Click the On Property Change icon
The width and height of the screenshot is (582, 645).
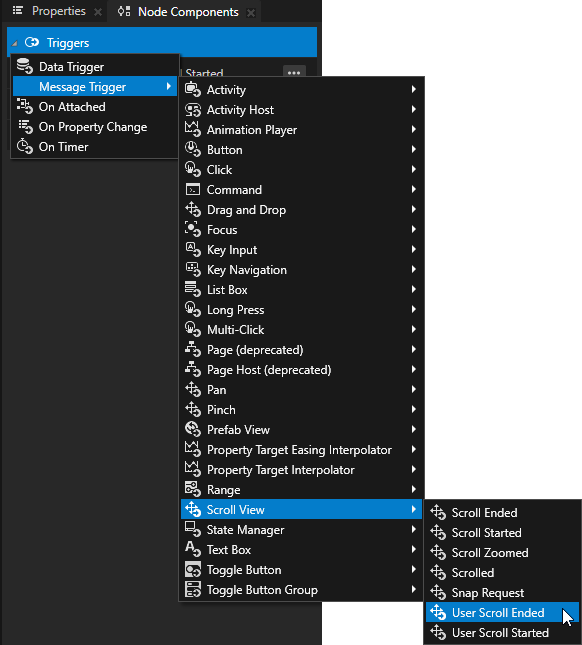point(25,127)
